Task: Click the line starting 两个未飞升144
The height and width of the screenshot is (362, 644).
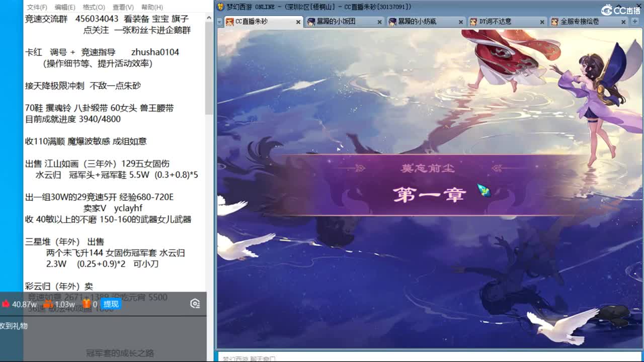Action: 115,253
